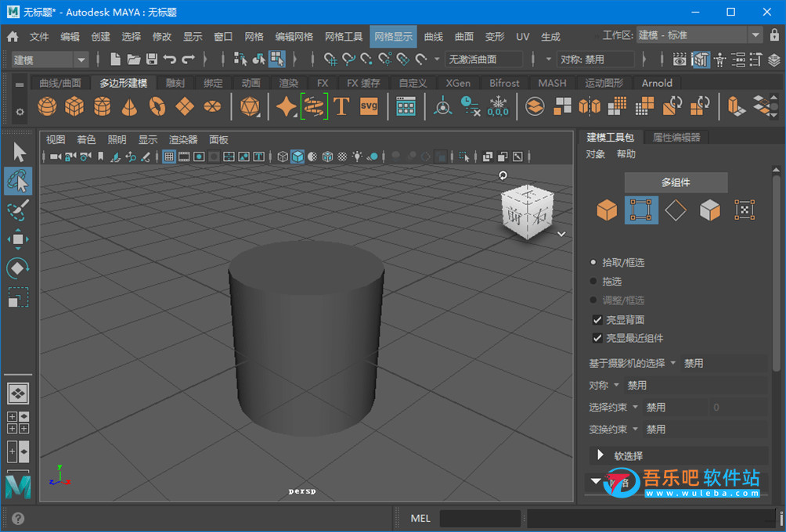Create a polygon plane from the shelf
Screen dimensions: 786x532
click(185, 106)
